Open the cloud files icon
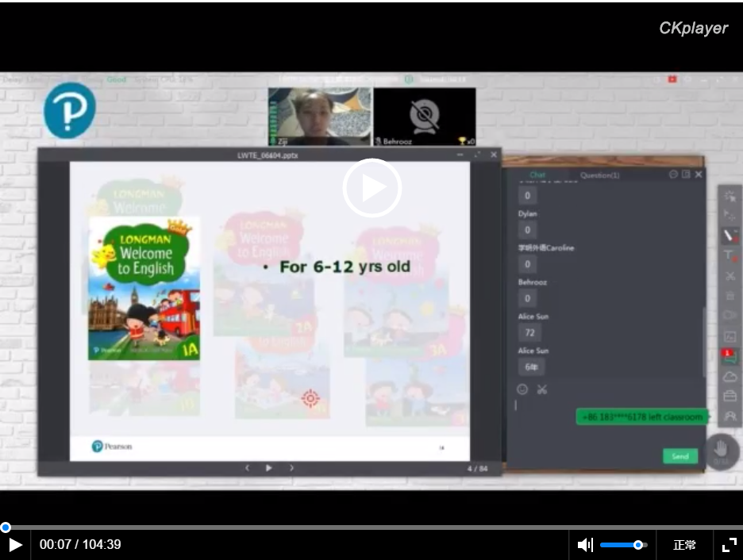This screenshot has width=743, height=560. tap(730, 377)
